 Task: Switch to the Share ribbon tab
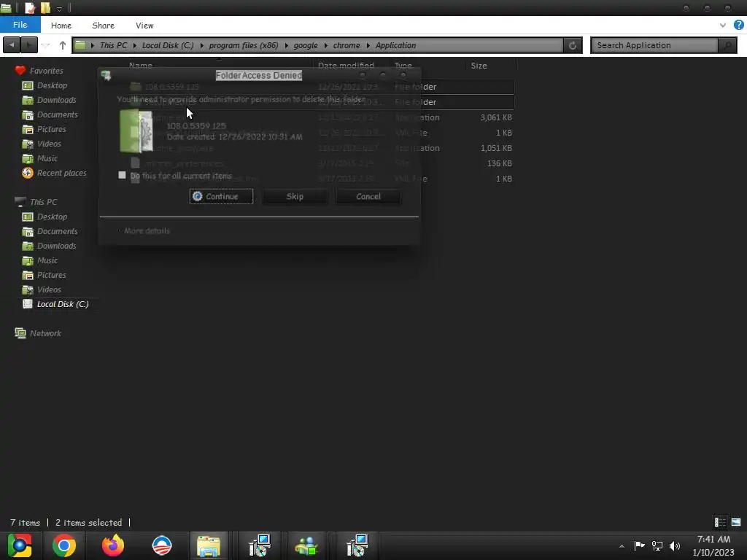pos(103,26)
